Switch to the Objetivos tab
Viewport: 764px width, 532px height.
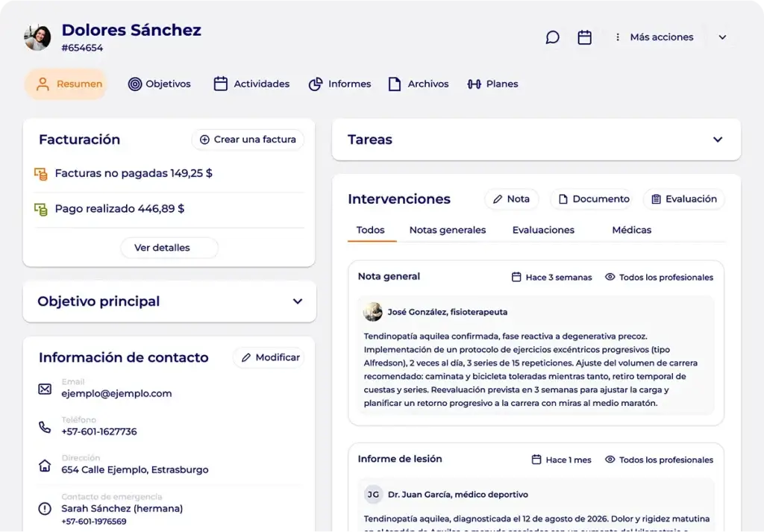click(160, 84)
